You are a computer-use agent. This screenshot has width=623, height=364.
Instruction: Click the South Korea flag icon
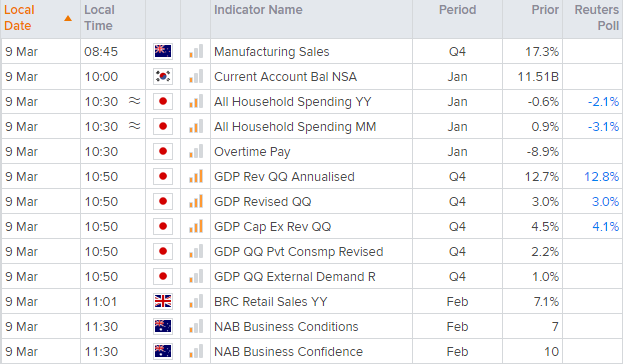click(x=163, y=76)
